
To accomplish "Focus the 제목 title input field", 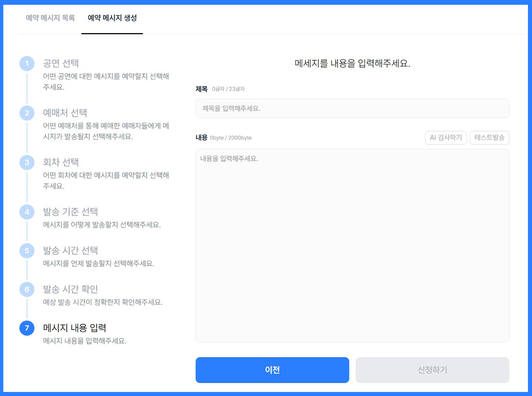I will pyautogui.click(x=352, y=108).
